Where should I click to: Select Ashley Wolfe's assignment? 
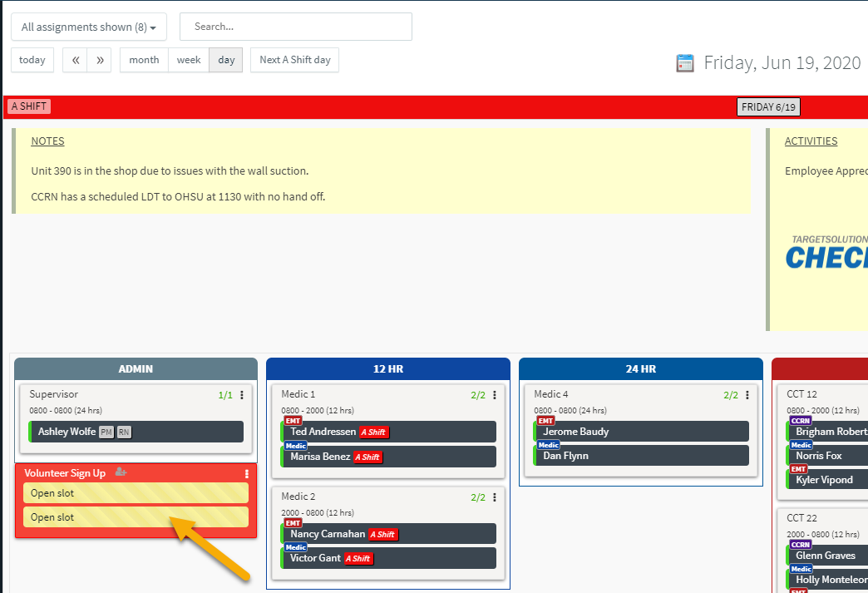[136, 432]
